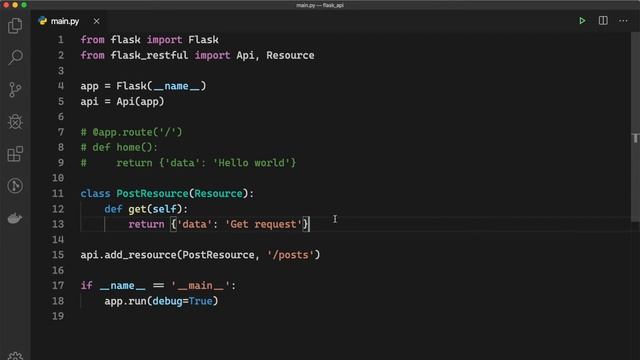Click 'app.run(debug=True)' on line 18

click(x=161, y=301)
